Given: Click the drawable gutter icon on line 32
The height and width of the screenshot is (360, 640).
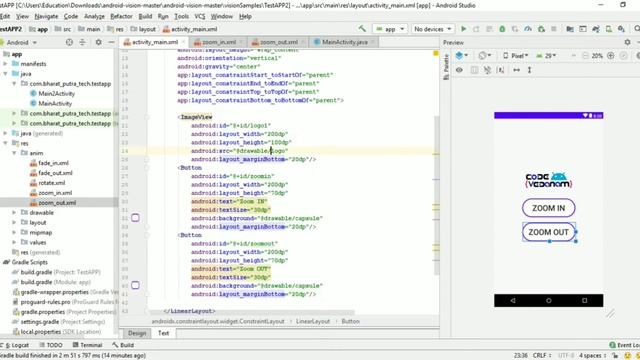Looking at the screenshot, I should [135, 218].
